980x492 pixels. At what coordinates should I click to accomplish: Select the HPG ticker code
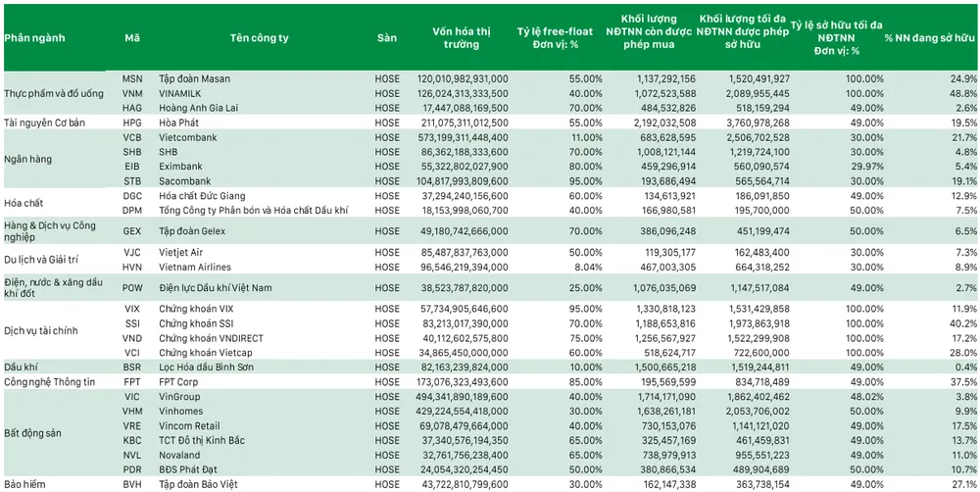click(132, 123)
